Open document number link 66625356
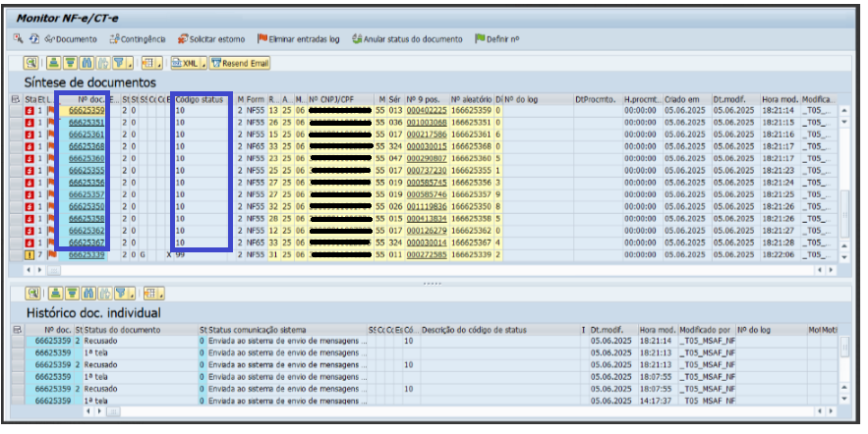This screenshot has width=868, height=434. click(87, 183)
